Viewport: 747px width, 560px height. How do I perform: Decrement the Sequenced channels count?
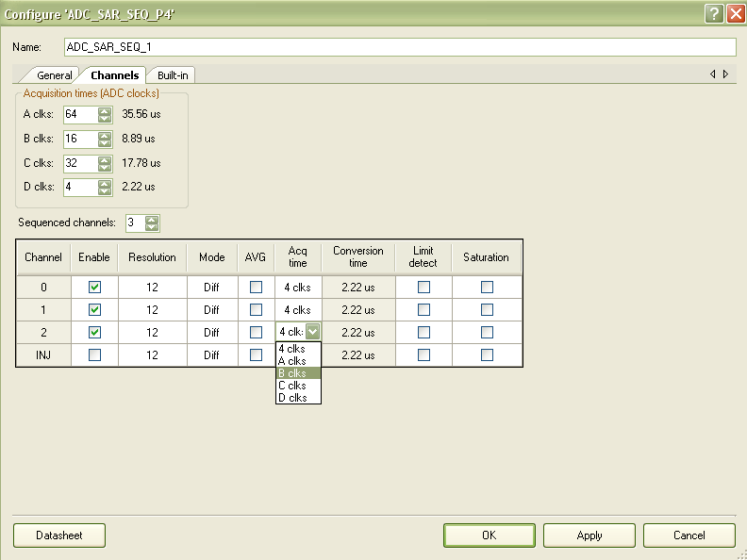click(152, 226)
